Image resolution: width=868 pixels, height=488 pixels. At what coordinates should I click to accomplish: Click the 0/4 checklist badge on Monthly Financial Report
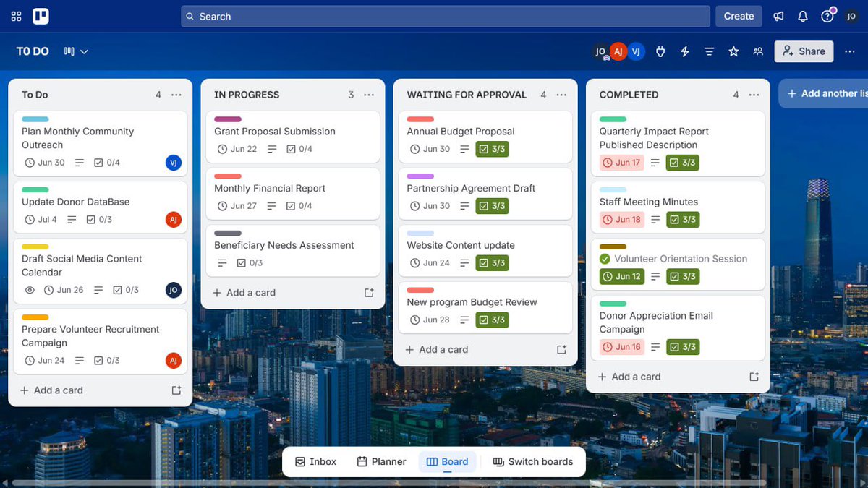tap(299, 206)
